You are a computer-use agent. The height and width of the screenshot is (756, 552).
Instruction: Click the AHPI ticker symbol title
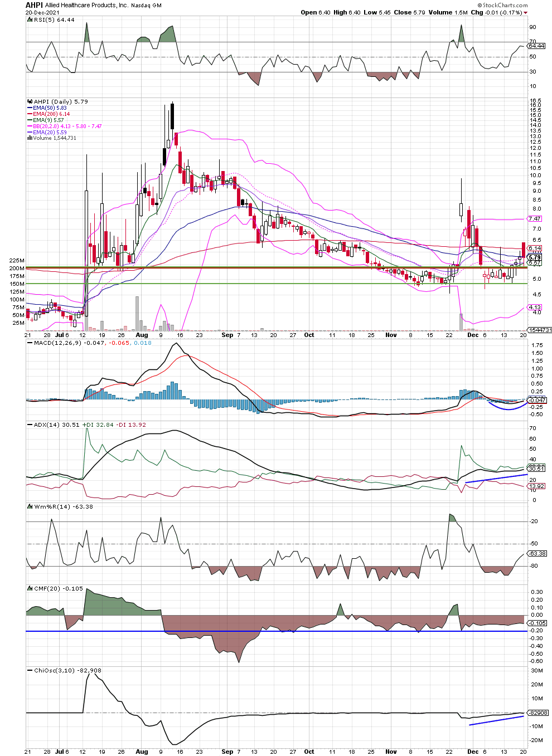click(x=34, y=5)
